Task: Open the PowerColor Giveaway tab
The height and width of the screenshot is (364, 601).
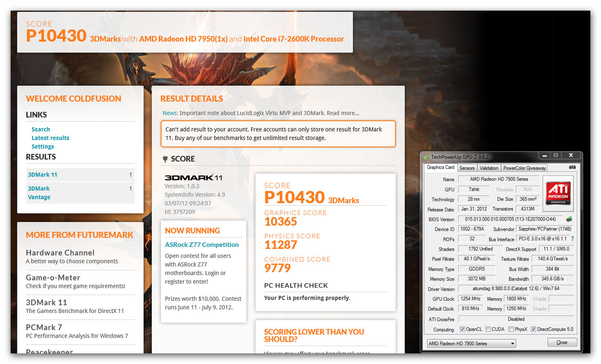Action: coord(524,168)
